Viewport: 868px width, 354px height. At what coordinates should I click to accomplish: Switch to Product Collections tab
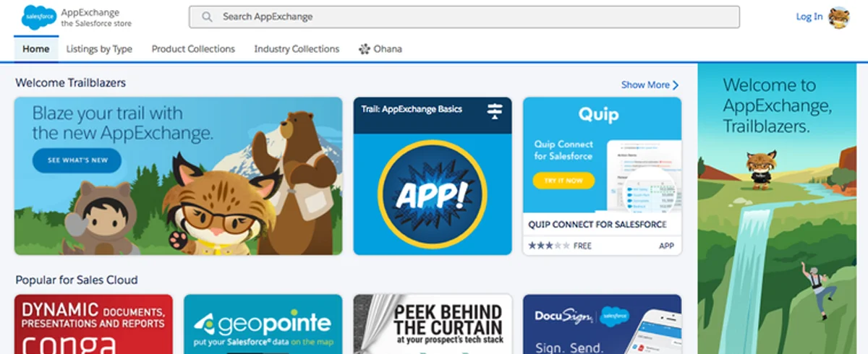[193, 49]
